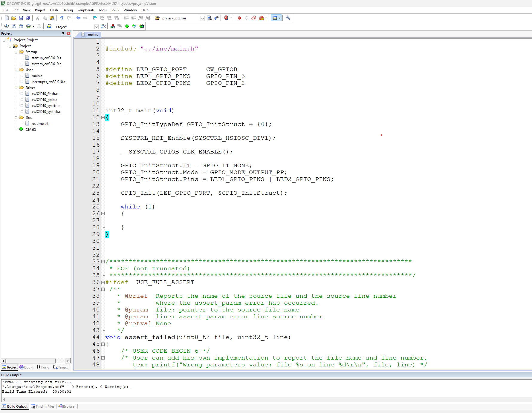
Task: Comment the selection icon
Action: click(140, 18)
